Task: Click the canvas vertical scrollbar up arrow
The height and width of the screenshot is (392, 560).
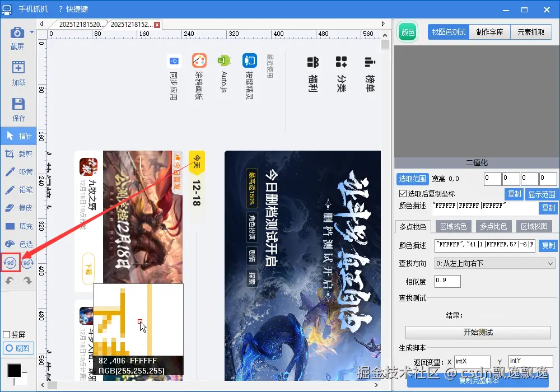Action: click(385, 35)
